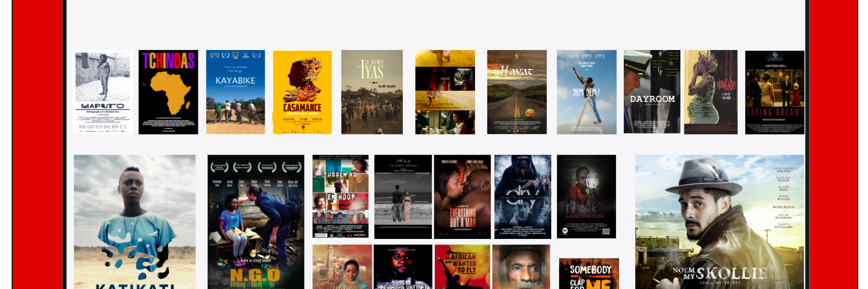Open the Tussen As en Hoop poster
Viewport: 868px width, 289px height.
pos(340,197)
